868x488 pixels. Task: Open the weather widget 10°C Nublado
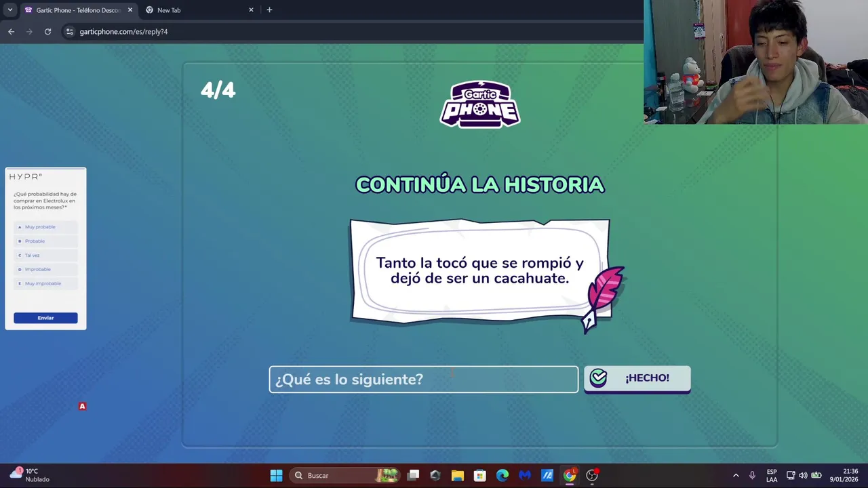coord(28,475)
